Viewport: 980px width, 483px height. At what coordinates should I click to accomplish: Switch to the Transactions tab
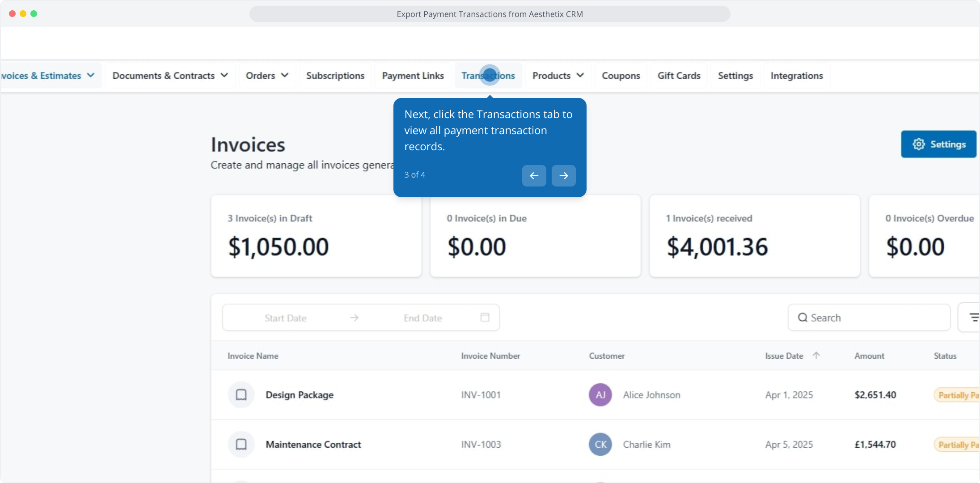coord(488,76)
